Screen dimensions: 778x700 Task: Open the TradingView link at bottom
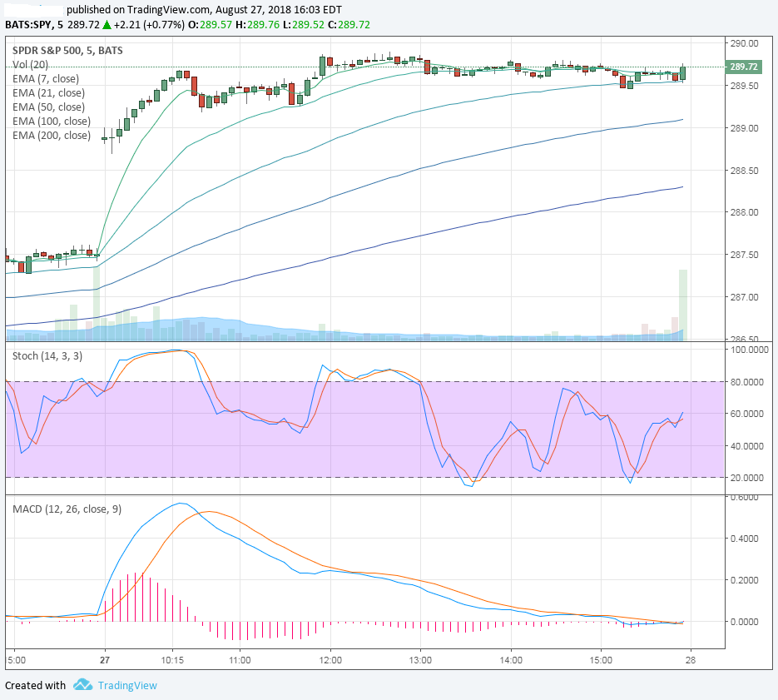[x=127, y=686]
